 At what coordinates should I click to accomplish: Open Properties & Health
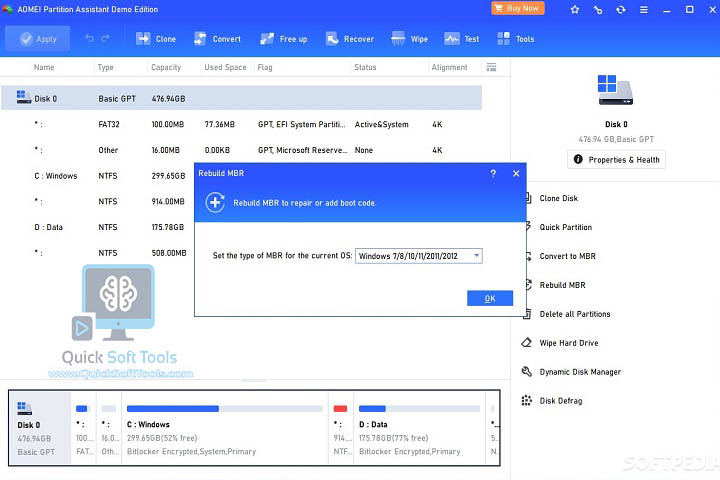(616, 159)
